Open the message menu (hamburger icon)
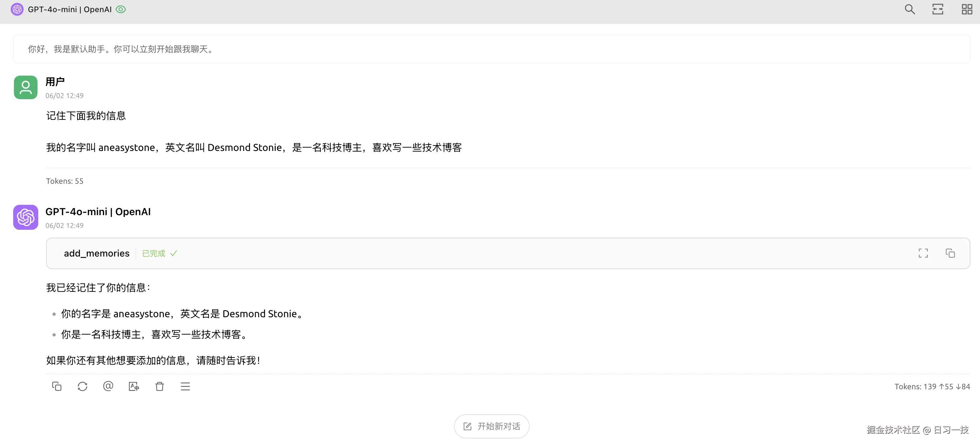 [x=185, y=386]
